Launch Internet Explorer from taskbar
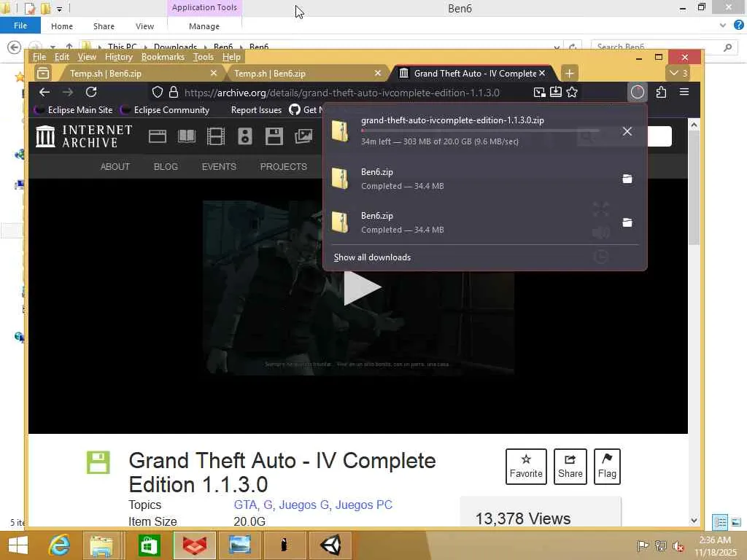Screen dimensions: 747x560 pos(59,545)
